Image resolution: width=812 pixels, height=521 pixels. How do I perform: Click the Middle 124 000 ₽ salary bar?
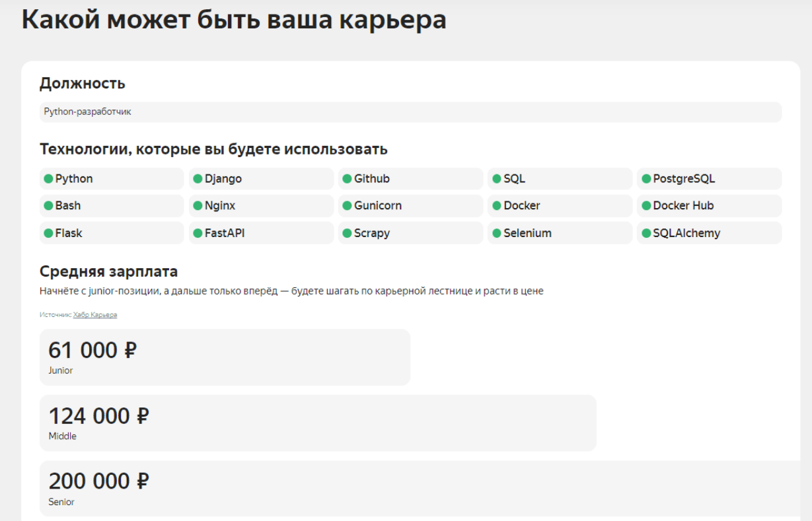tap(317, 423)
